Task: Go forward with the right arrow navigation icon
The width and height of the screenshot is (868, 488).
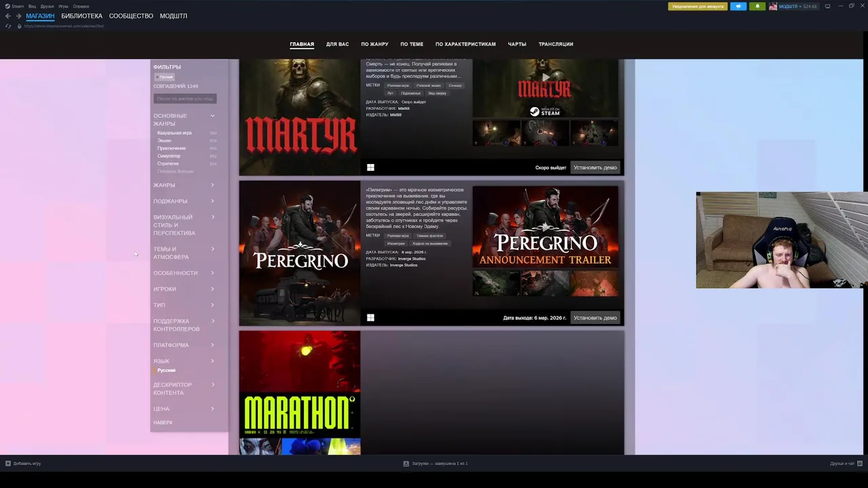Action: 18,16
